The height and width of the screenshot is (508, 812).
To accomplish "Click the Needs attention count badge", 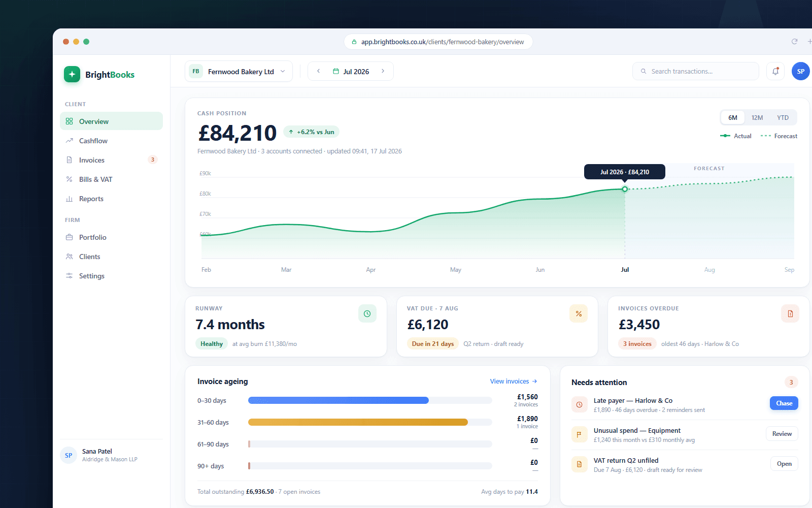I will (x=791, y=382).
